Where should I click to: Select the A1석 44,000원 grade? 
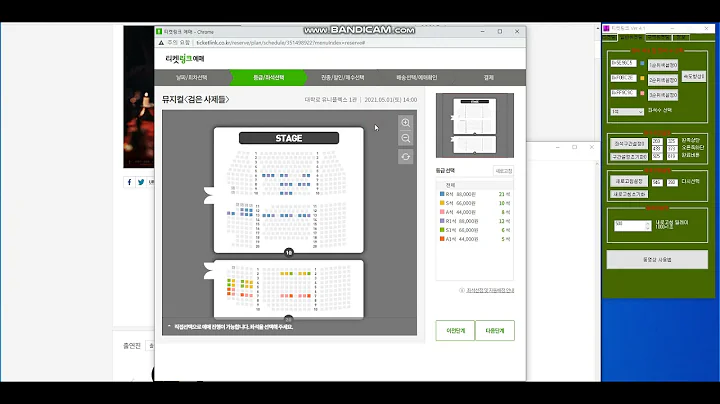tap(475, 239)
